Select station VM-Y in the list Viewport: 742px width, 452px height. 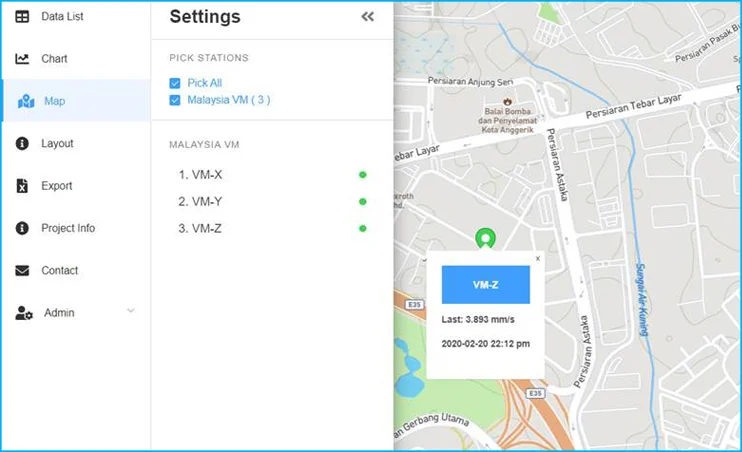click(x=200, y=201)
